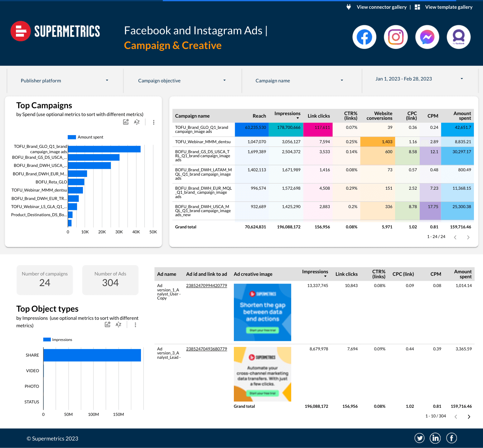
Task: Click the LinkedIn icon in the footer
Action: pos(435,438)
